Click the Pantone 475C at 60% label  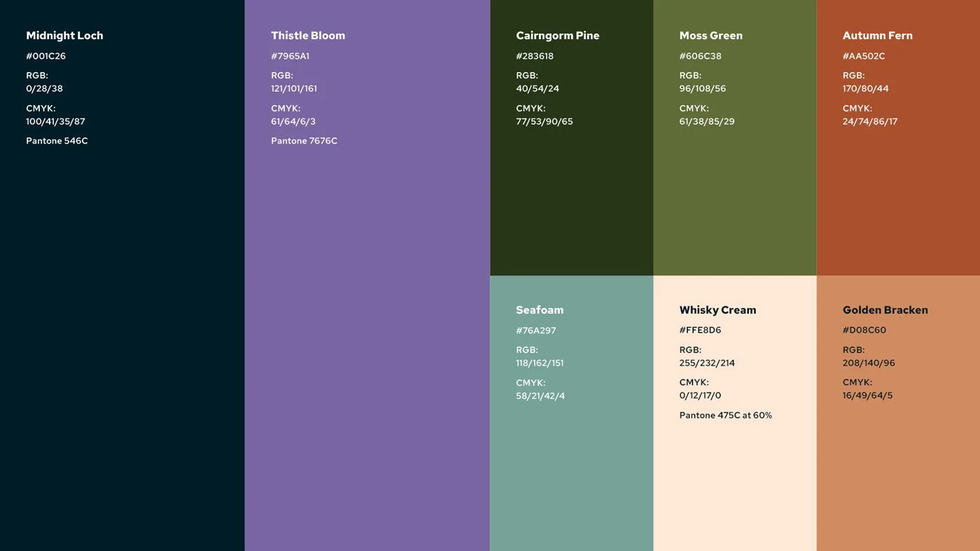pos(726,414)
